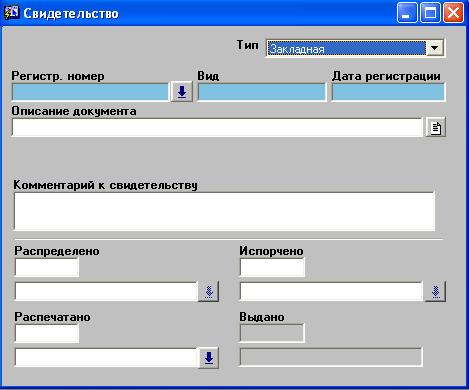Click the Распечатано label
The width and height of the screenshot is (469, 390).
(x=52, y=317)
